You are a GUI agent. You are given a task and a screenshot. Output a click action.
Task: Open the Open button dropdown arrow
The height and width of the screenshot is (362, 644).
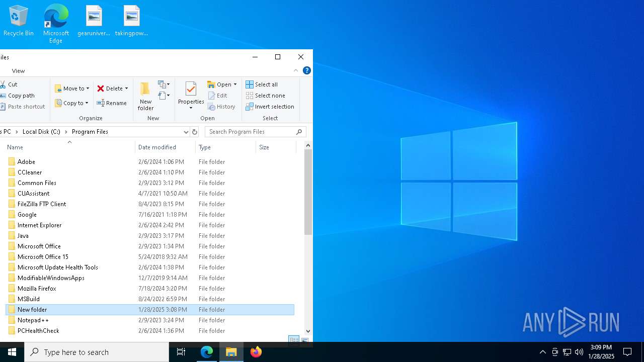(235, 84)
